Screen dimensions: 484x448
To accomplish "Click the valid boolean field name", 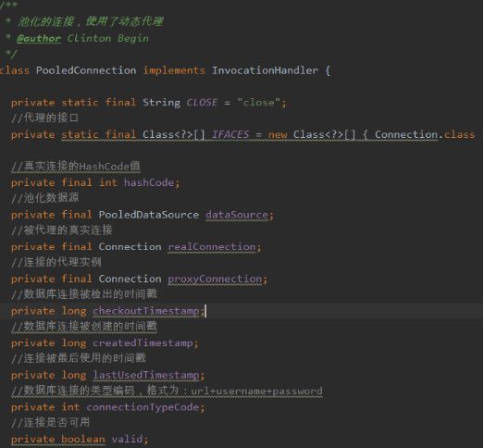I will [127, 440].
